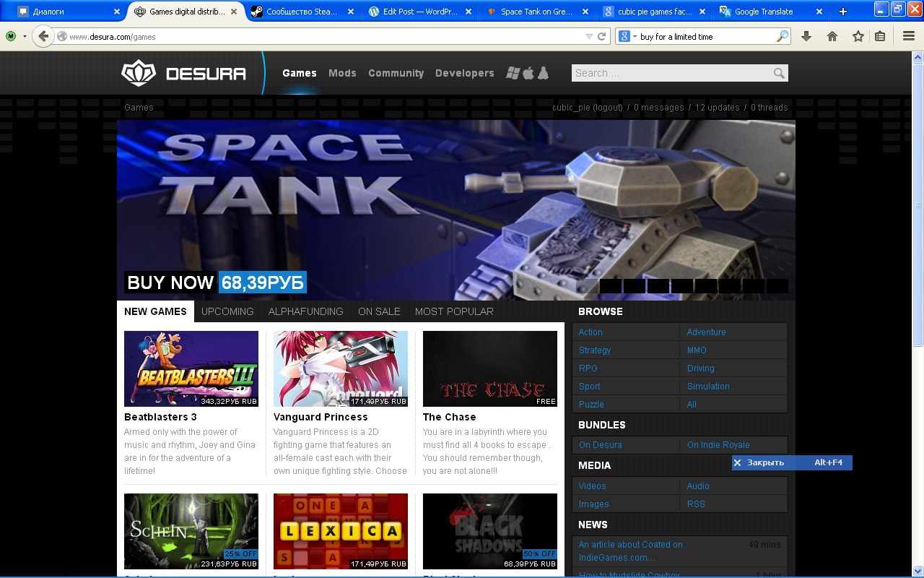This screenshot has width=924, height=578.
Task: Select the ON SALE games tab
Action: click(379, 311)
